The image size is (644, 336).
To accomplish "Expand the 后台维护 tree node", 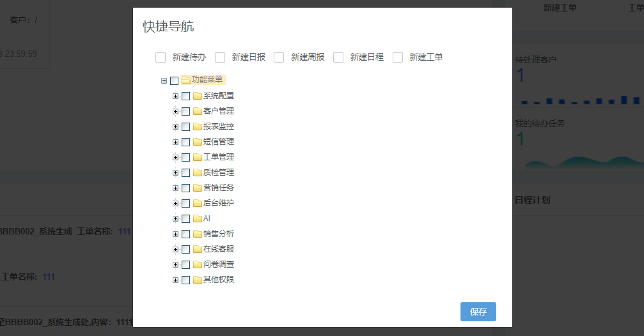I will click(x=175, y=203).
